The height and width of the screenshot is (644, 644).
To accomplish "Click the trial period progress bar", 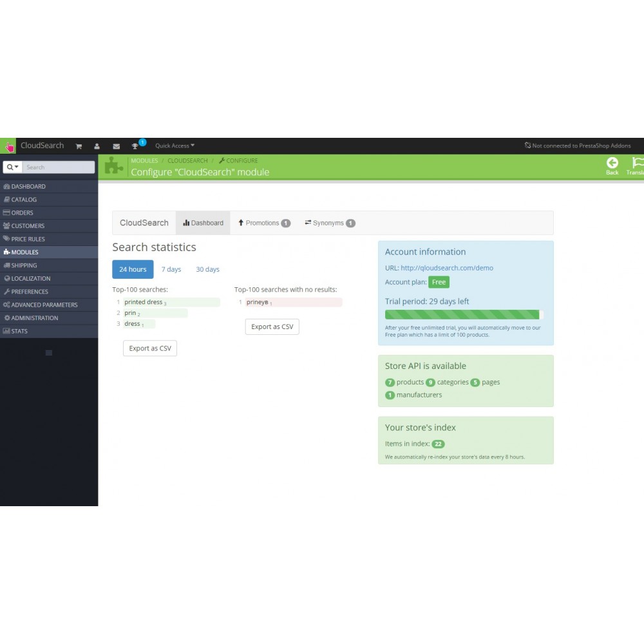I will coord(464,315).
